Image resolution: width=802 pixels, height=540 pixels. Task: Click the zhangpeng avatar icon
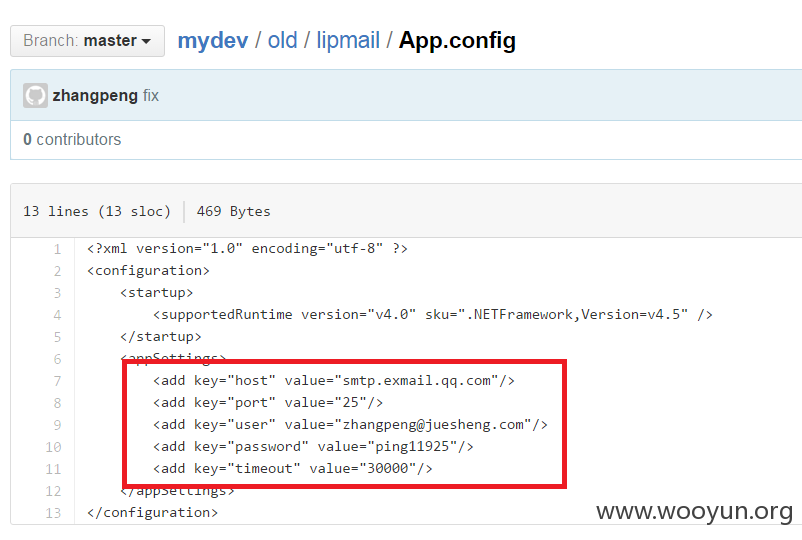coord(35,96)
